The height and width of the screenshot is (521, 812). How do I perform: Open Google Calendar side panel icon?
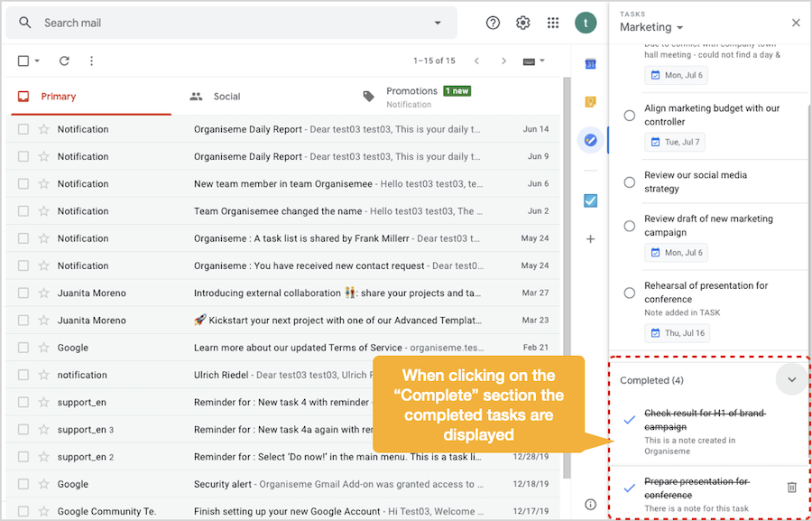tap(590, 64)
